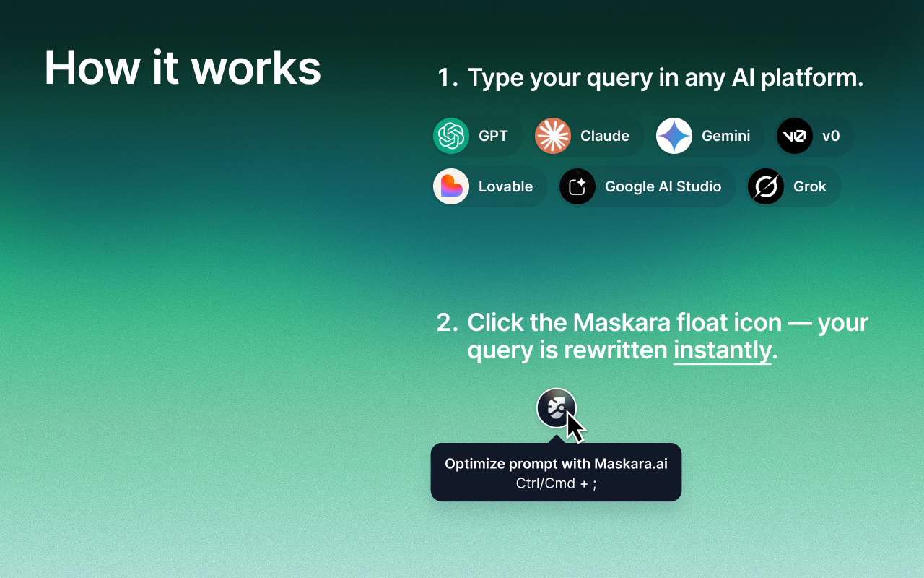
Task: Select the Google AI Studio icon
Action: tap(577, 186)
